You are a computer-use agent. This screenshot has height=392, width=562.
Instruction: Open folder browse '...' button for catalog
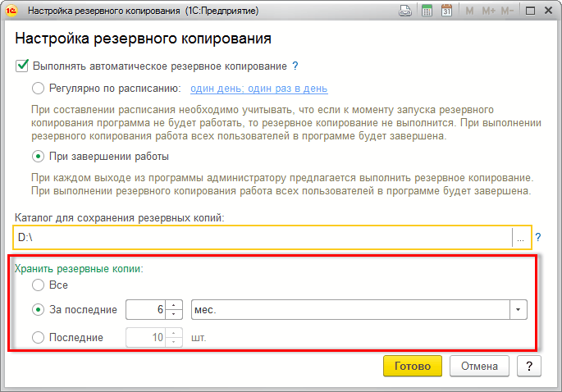[520, 237]
